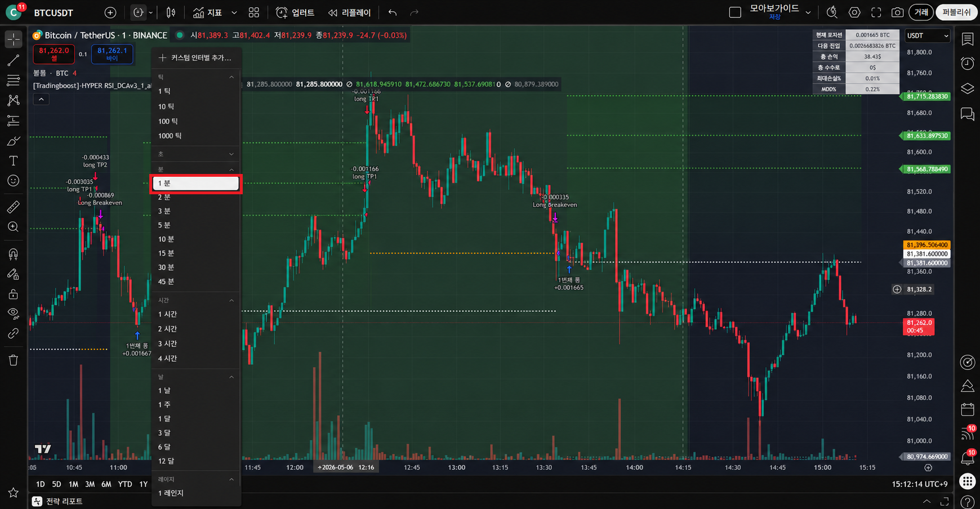
Task: Select the brush drawing tool
Action: [x=14, y=141]
